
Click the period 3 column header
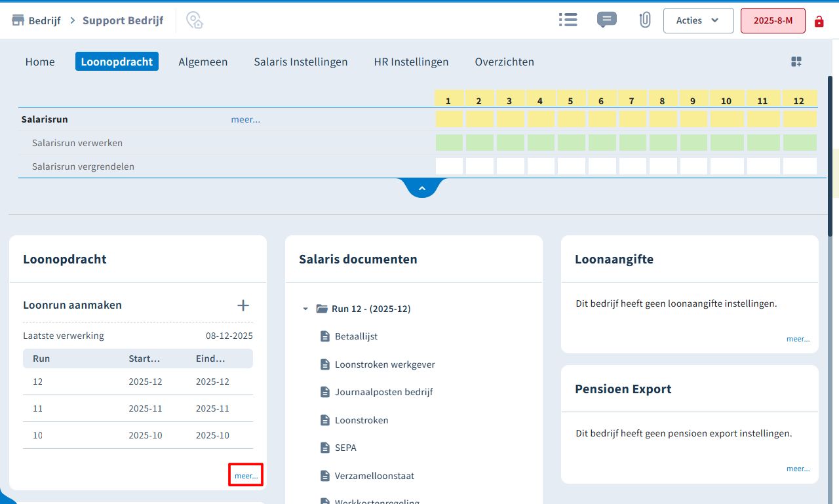pyautogui.click(x=509, y=99)
